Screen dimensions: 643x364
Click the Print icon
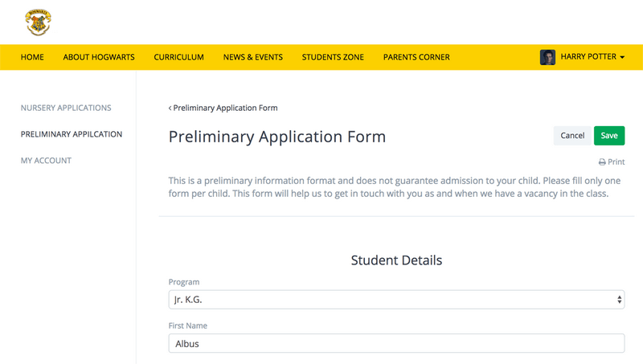602,162
